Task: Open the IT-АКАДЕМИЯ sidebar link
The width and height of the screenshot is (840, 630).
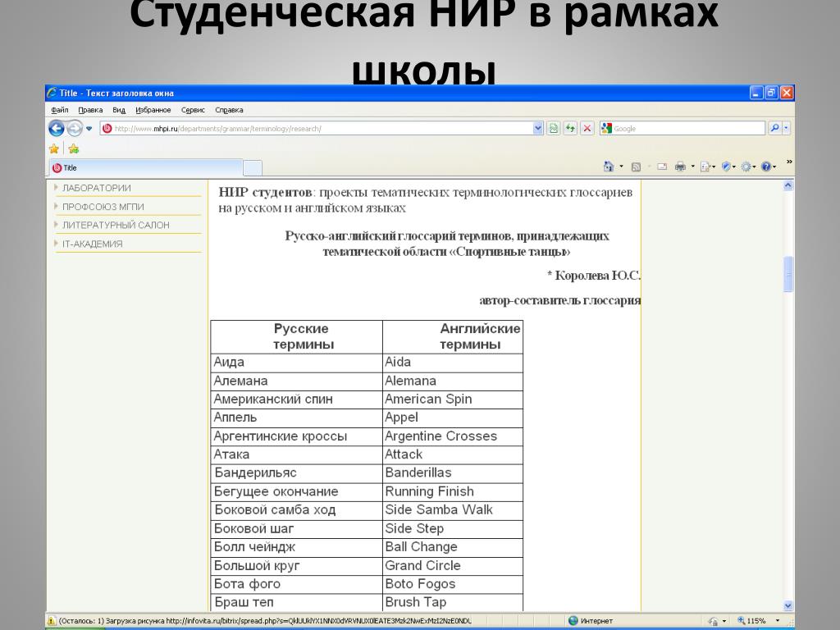Action: [x=92, y=244]
